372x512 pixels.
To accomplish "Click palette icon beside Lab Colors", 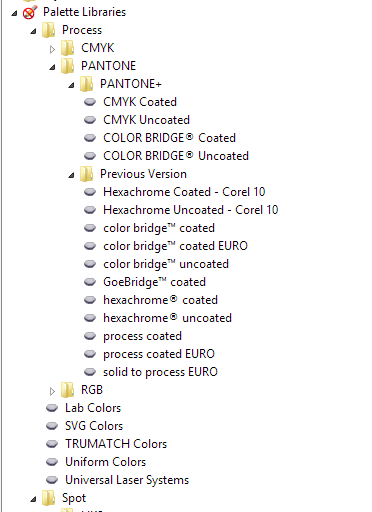I will click(x=52, y=408).
